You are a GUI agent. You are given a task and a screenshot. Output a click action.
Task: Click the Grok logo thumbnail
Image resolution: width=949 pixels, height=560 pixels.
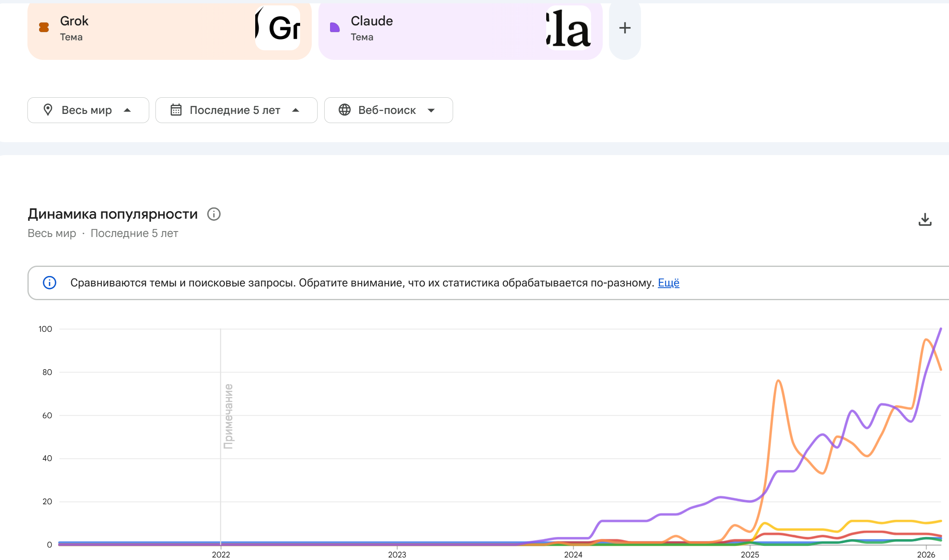click(x=278, y=28)
